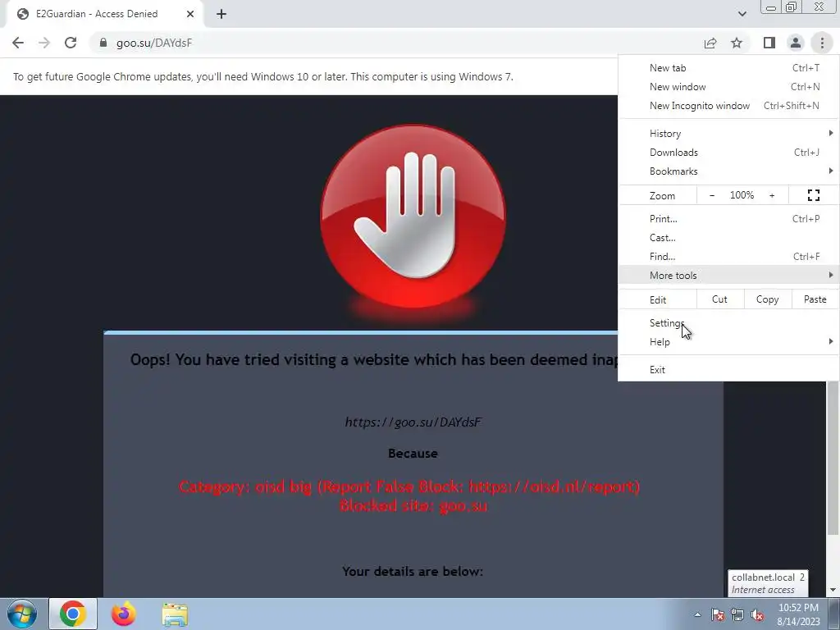This screenshot has width=840, height=630.
Task: Click the address bar URL goo.su/DAYdsF
Action: [153, 43]
